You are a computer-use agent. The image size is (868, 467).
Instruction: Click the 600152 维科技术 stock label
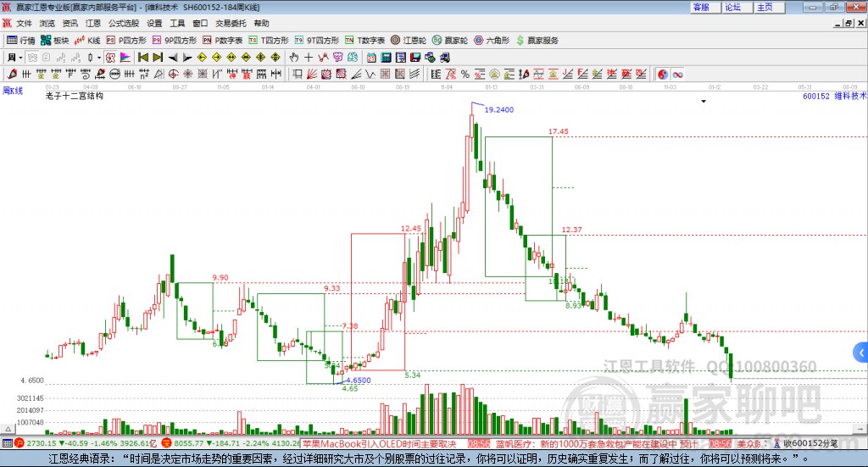834,96
